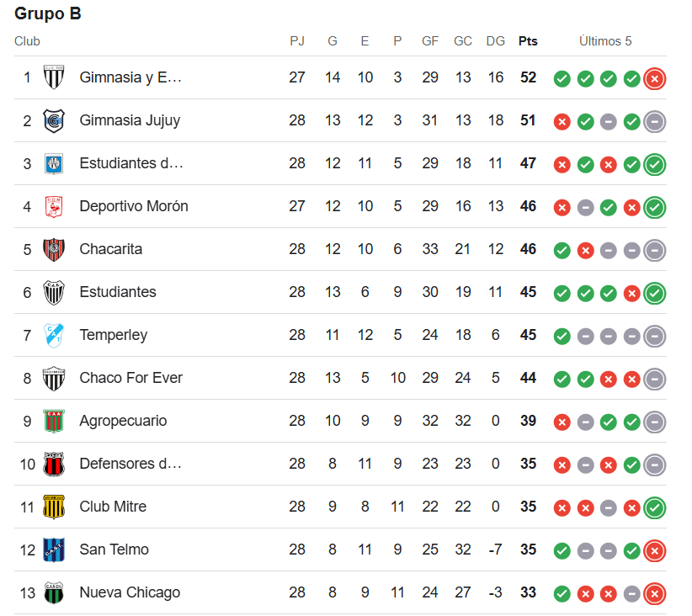692x616 pixels.
Task: Click Club Mitre latest win result icon
Action: (654, 508)
